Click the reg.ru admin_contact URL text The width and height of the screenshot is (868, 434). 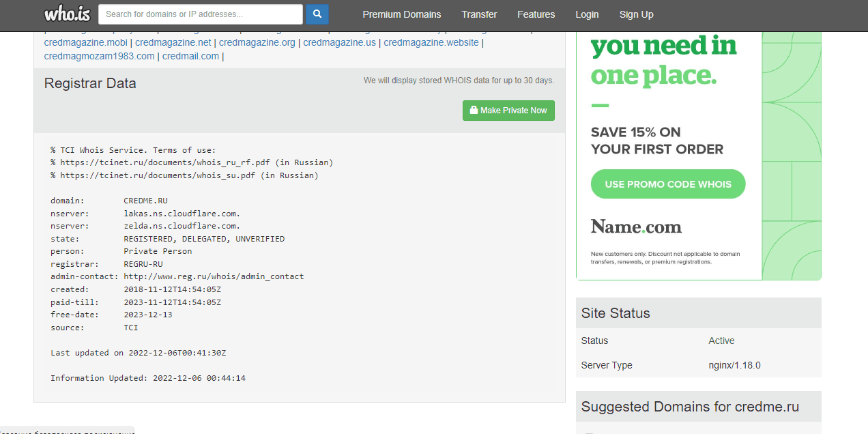pos(214,276)
